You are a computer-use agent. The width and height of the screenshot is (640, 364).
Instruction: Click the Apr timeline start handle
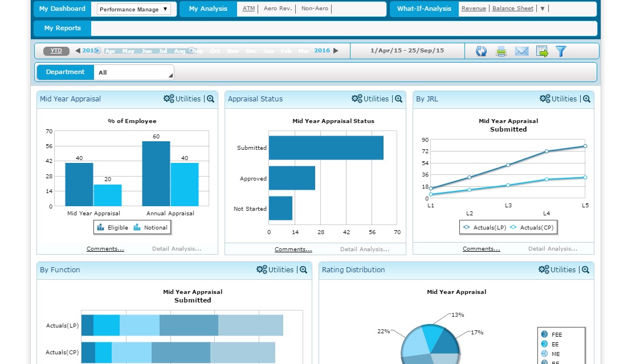[98, 51]
